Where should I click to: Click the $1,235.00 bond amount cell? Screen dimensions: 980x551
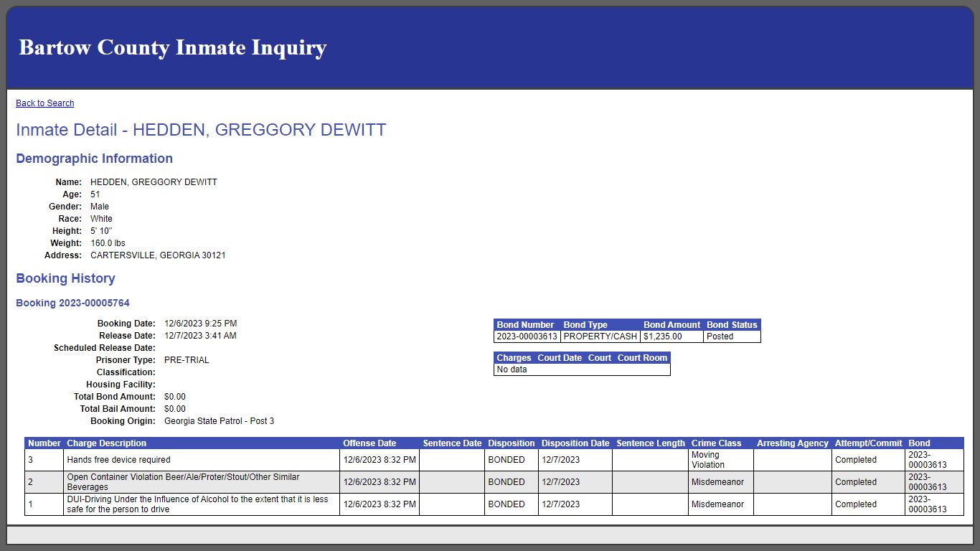point(672,336)
